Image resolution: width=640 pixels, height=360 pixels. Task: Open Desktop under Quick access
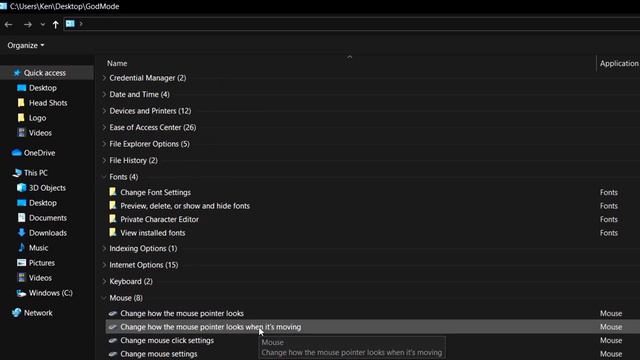click(x=42, y=88)
